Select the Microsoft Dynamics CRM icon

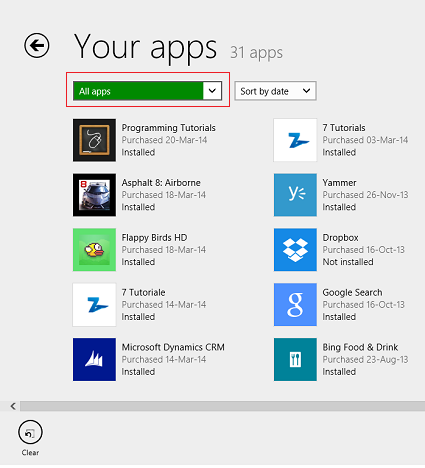[94, 359]
